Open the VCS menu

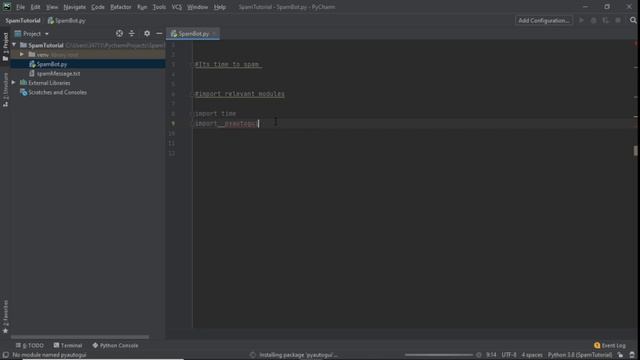177,7
